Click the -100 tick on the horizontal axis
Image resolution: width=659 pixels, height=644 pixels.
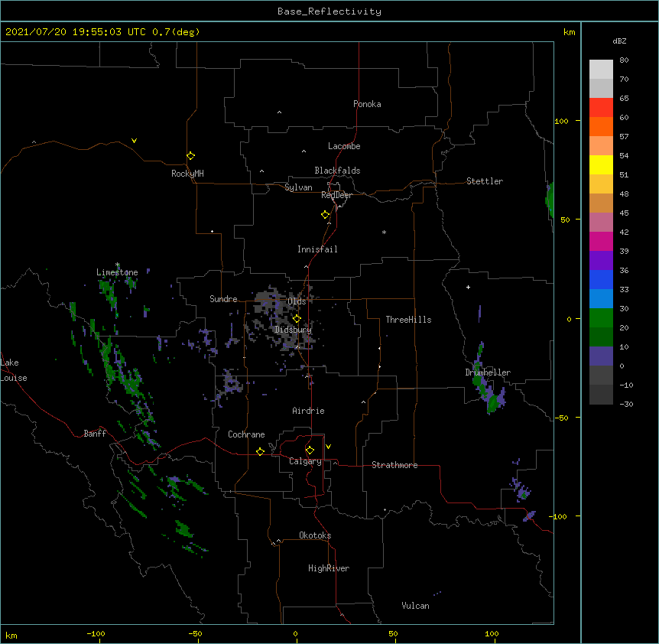(96, 633)
